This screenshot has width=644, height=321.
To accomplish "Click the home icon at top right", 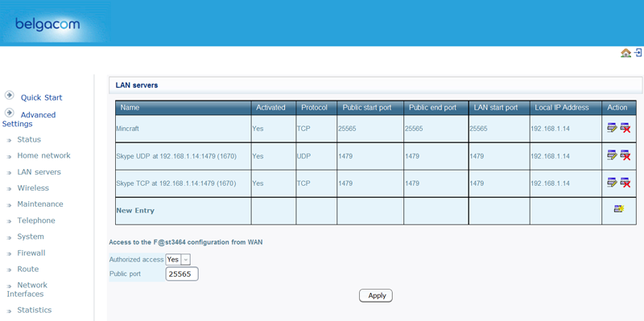I will tap(625, 53).
